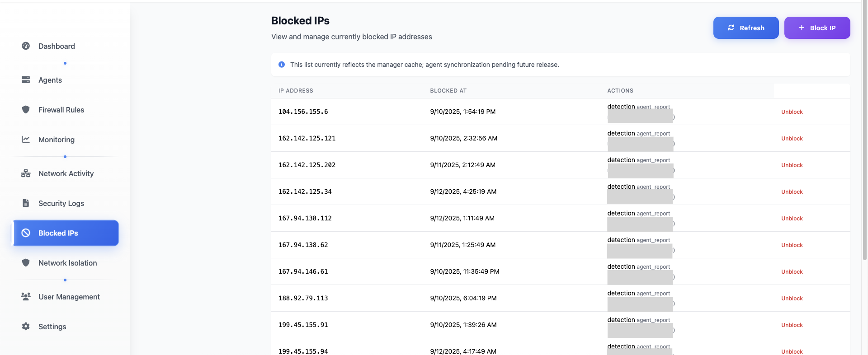Unblock IP address 104.156.155.6
The width and height of the screenshot is (868, 355).
[792, 112]
